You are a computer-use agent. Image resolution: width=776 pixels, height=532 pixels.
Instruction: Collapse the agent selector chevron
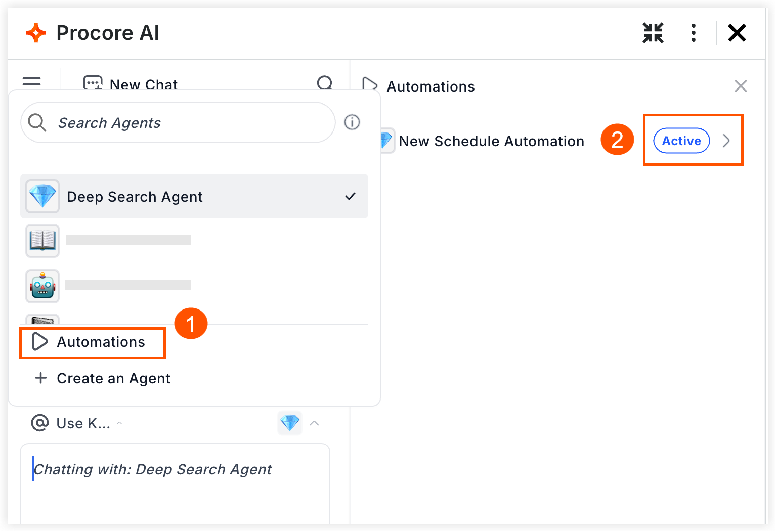click(x=314, y=423)
